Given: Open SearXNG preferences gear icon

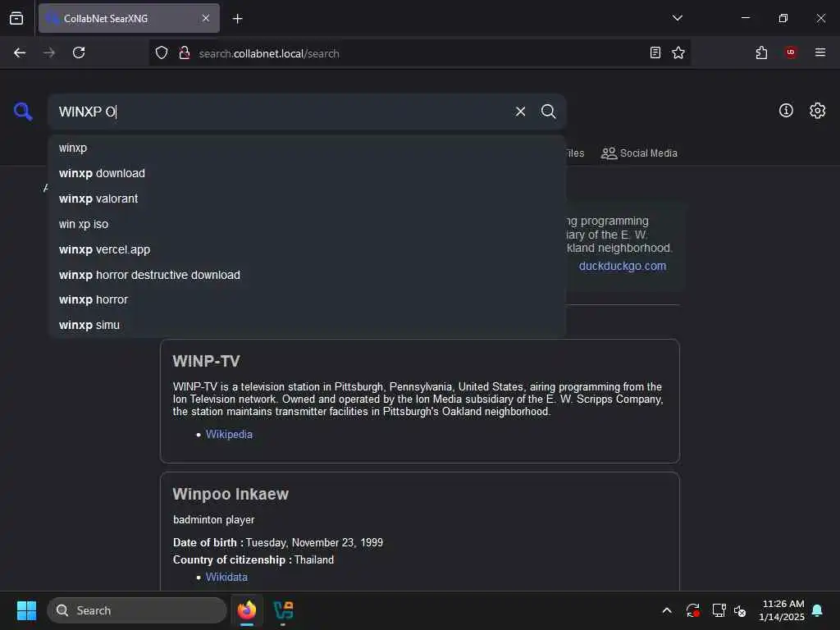Looking at the screenshot, I should point(818,111).
